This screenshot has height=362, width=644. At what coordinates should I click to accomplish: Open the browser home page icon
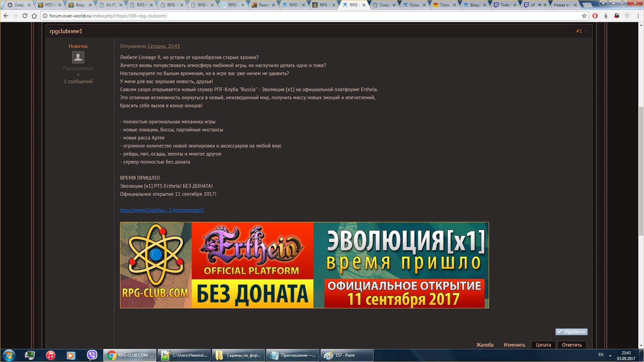coord(34,16)
